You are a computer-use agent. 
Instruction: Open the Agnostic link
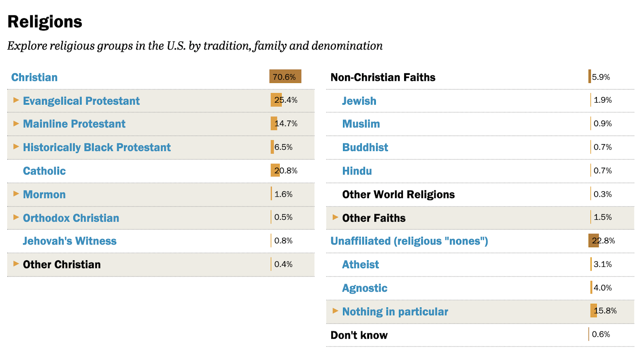365,288
